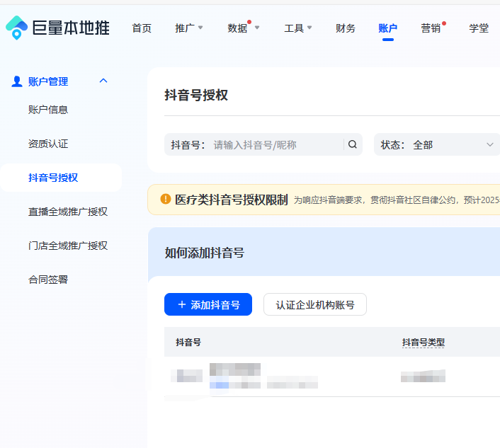
Task: Open the 状态 全部 filter dropdown
Action: tap(437, 144)
